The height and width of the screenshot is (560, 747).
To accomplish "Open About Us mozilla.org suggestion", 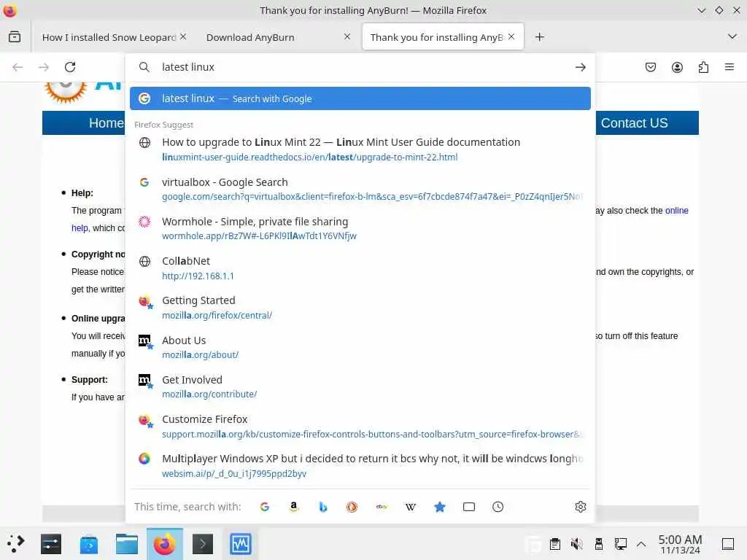I will [x=360, y=347].
